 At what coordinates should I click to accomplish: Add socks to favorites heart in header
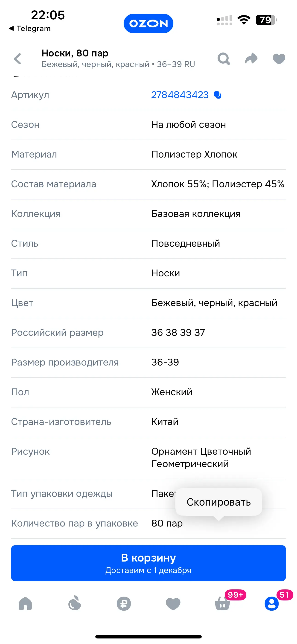click(x=279, y=59)
